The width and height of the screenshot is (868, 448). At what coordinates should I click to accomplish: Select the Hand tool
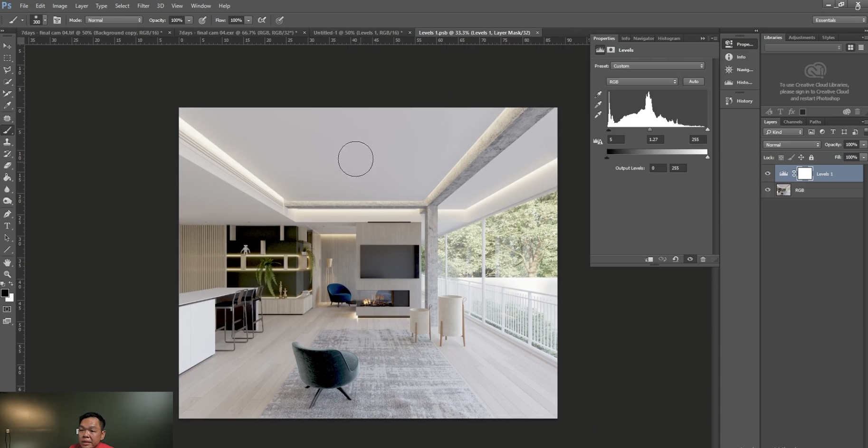(7, 262)
